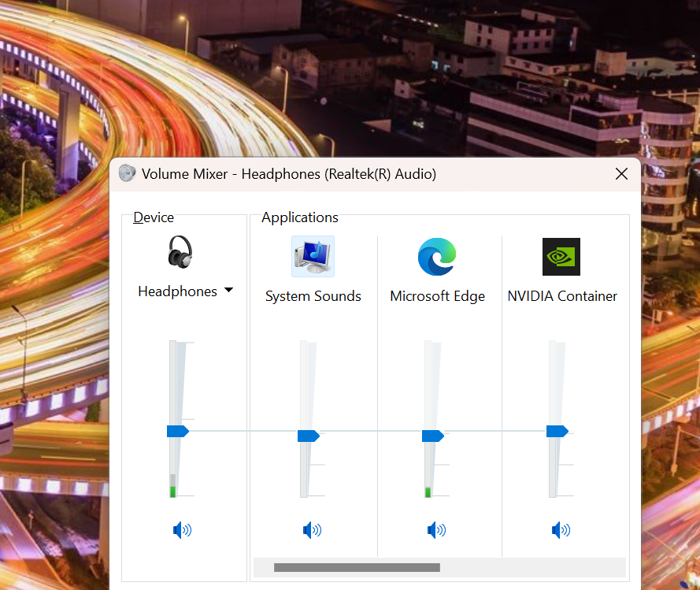Click the System Sounds volume slider handle
700x590 pixels.
[308, 436]
